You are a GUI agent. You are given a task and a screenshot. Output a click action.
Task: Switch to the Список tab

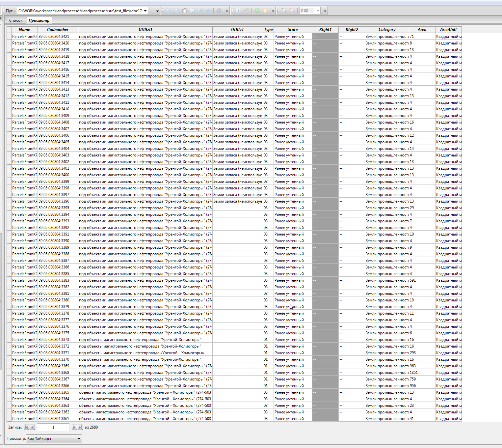pyautogui.click(x=16, y=20)
